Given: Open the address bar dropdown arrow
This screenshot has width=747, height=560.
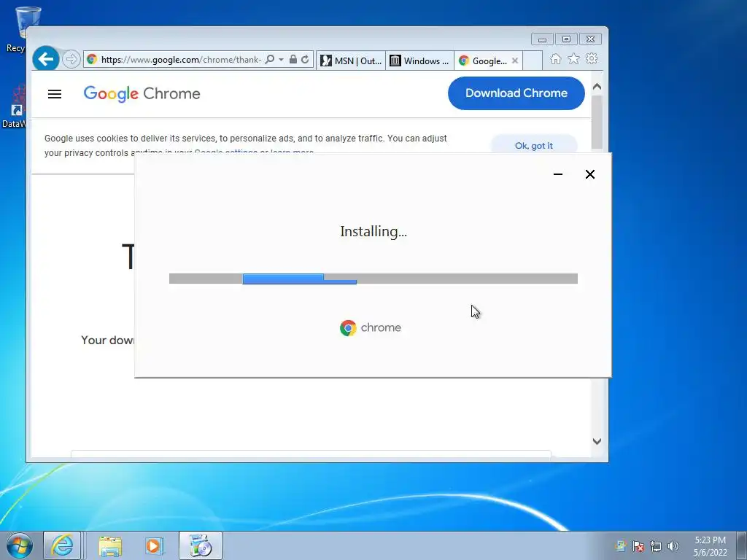Looking at the screenshot, I should coord(281,60).
